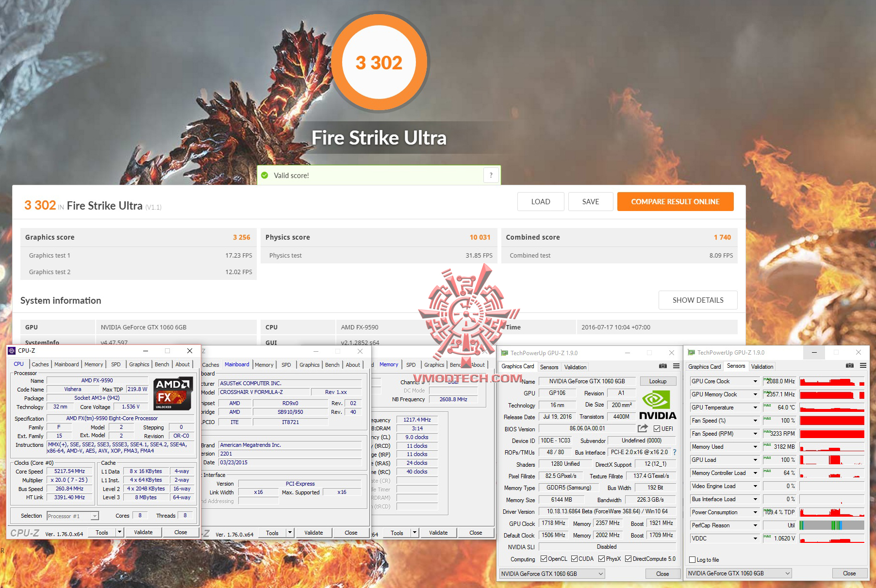
Task: Select Graphics Card tab in GPU-Z Sensors window
Action: [x=704, y=367]
